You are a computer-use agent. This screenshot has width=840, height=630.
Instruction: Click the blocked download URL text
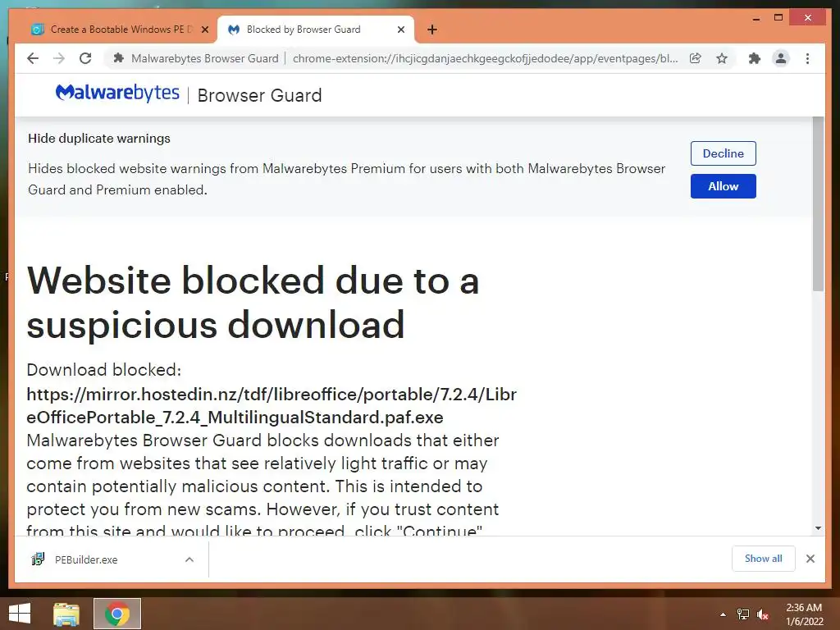(x=272, y=405)
